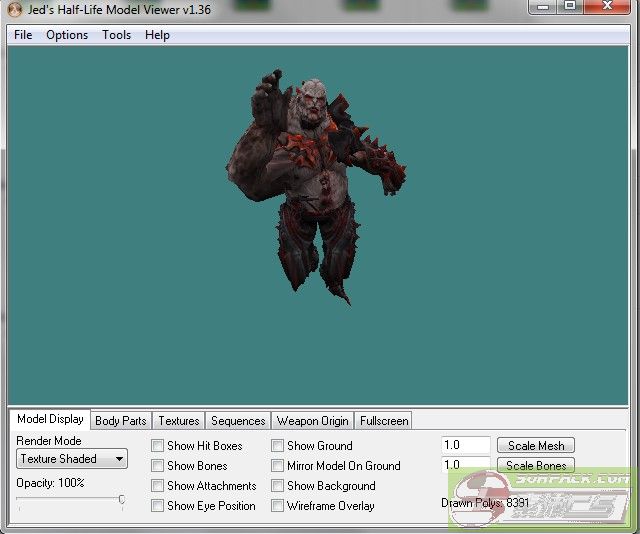Image resolution: width=640 pixels, height=534 pixels.
Task: Open the Options menu
Action: (67, 35)
